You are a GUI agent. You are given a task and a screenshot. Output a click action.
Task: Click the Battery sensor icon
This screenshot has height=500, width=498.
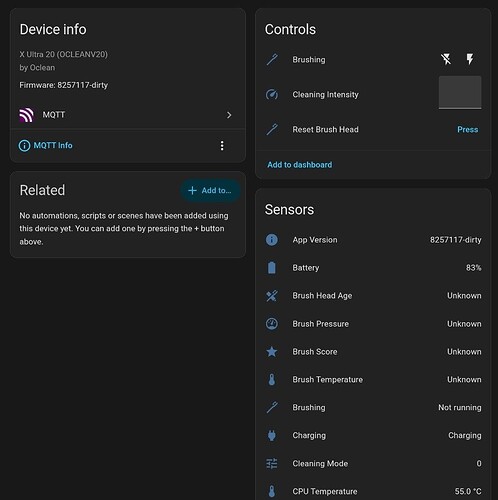pyautogui.click(x=272, y=268)
